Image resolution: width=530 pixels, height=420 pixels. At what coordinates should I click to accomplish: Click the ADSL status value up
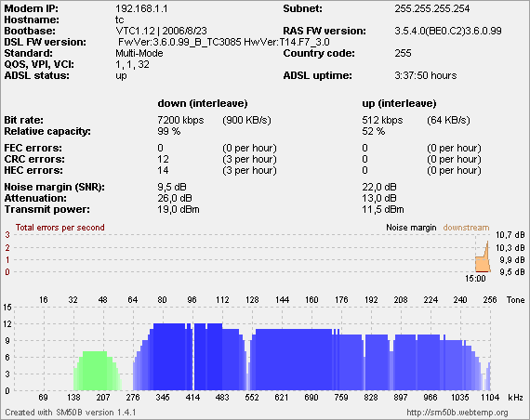121,75
